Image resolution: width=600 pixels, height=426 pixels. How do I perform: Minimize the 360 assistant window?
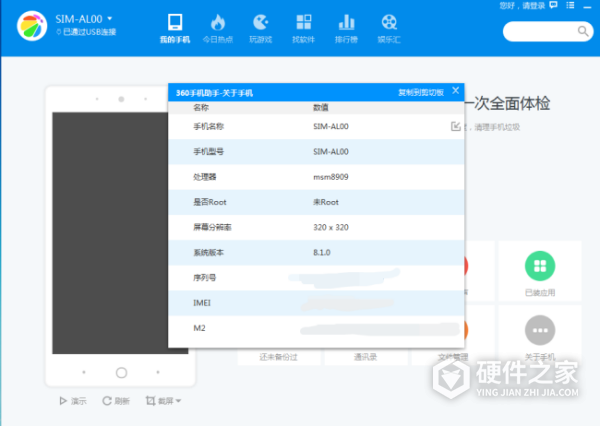(587, 7)
